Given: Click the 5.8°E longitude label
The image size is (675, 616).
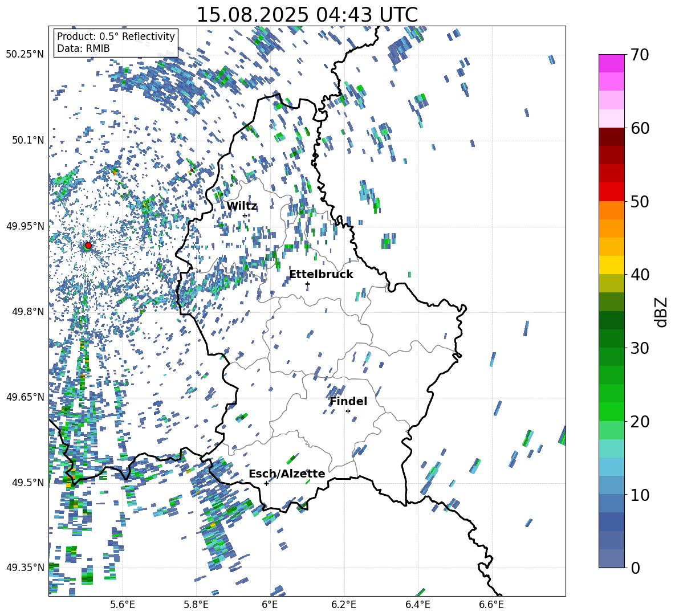Looking at the screenshot, I should (x=196, y=605).
